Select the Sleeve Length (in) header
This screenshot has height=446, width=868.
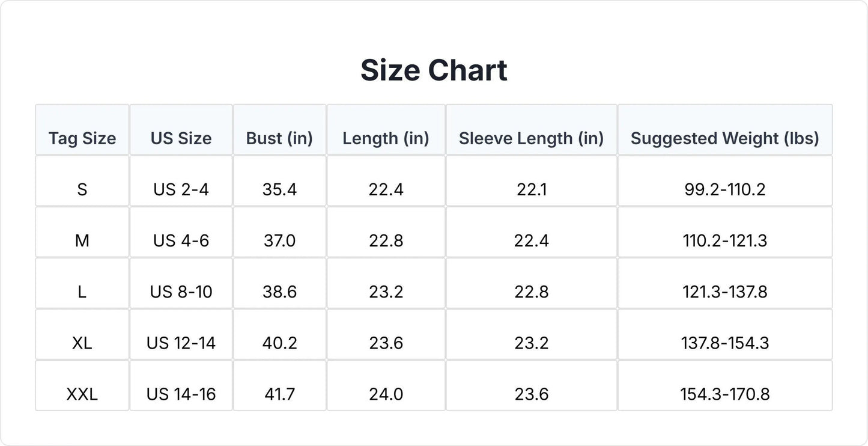531,130
